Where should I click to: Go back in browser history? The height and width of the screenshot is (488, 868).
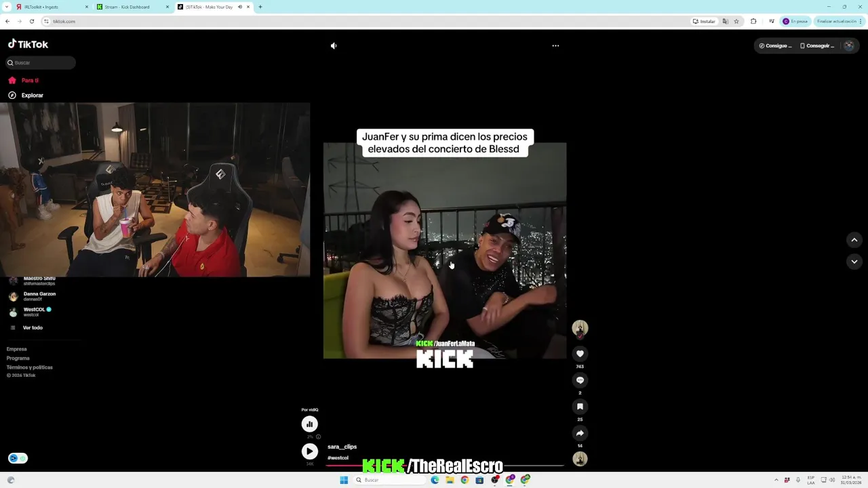7,21
